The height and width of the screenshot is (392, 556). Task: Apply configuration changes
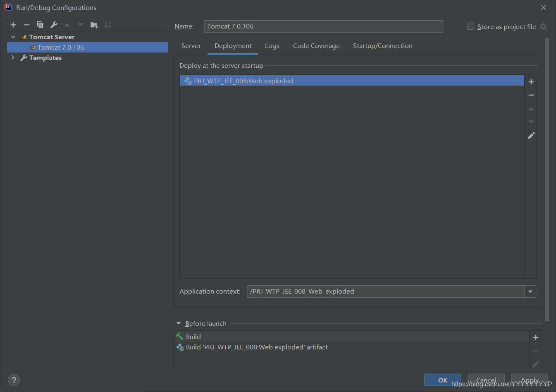click(530, 380)
